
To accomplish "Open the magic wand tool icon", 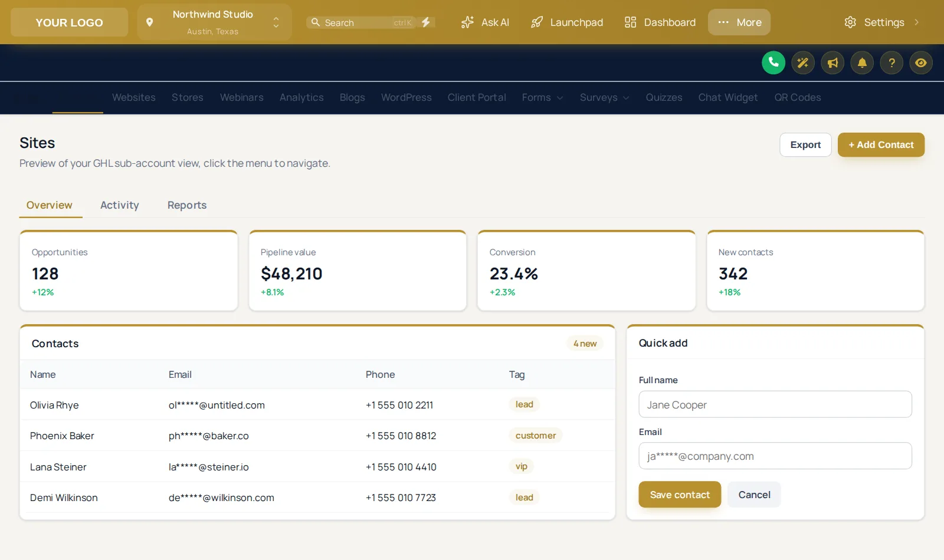I will tap(803, 62).
